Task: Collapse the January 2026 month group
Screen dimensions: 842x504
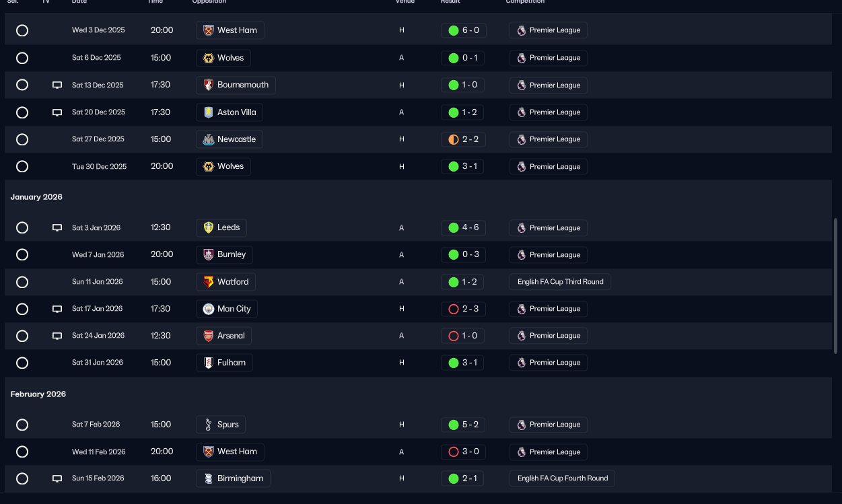Action: coord(36,197)
